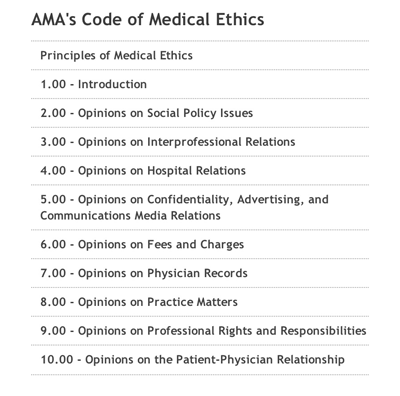
Task: Click the words Communications Media Relations
Action: pos(130,215)
